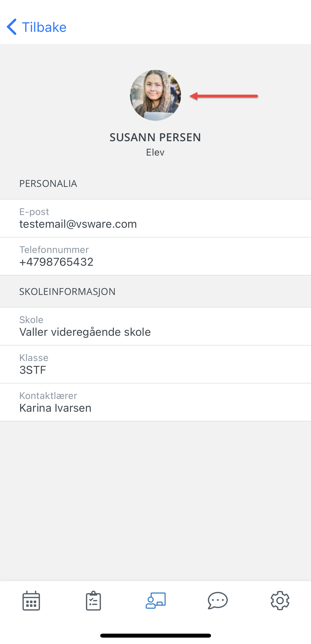Tap the SUSANN PERSEN name heading
Screen dimensions: 311x644
tap(155, 138)
